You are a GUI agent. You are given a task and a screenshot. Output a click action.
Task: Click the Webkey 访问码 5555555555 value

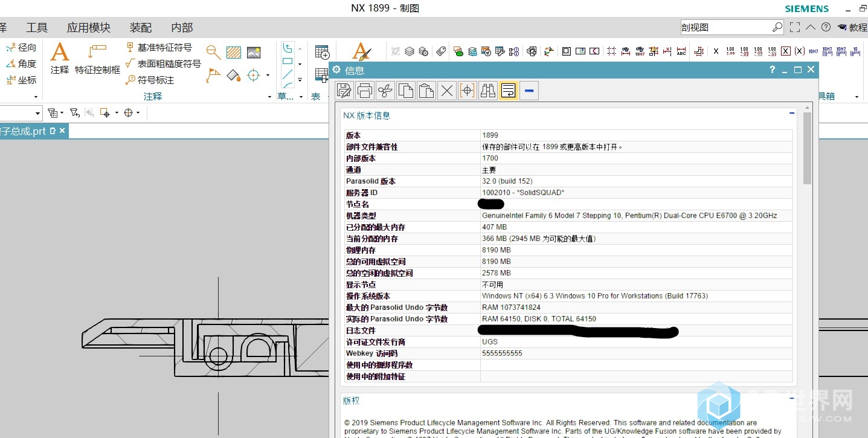[x=502, y=353]
